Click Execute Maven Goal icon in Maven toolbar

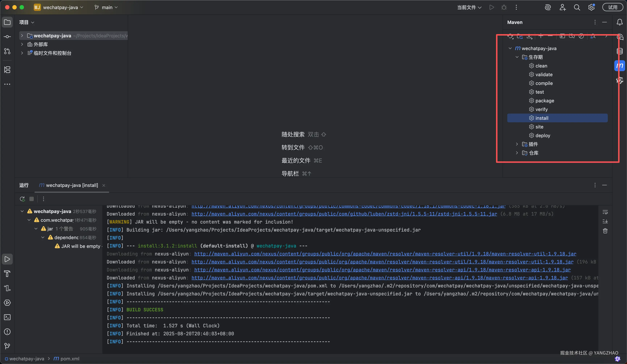click(x=562, y=36)
